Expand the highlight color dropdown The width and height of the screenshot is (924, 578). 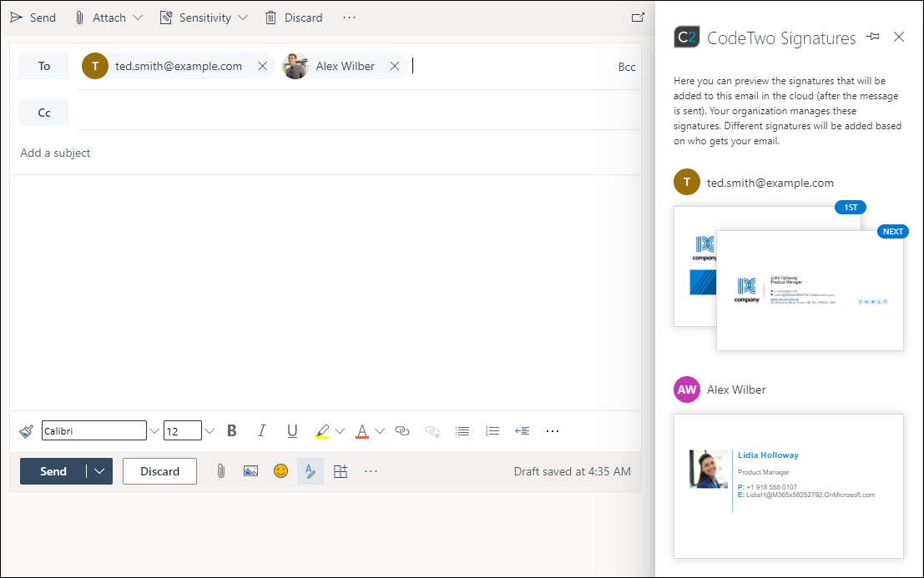(x=340, y=431)
